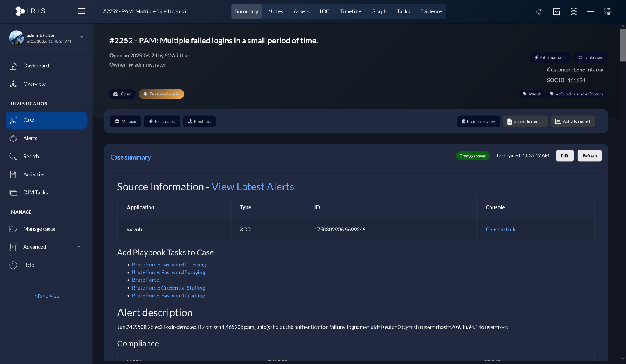Click the 74 related alerts badge
626x364 pixels.
[161, 94]
